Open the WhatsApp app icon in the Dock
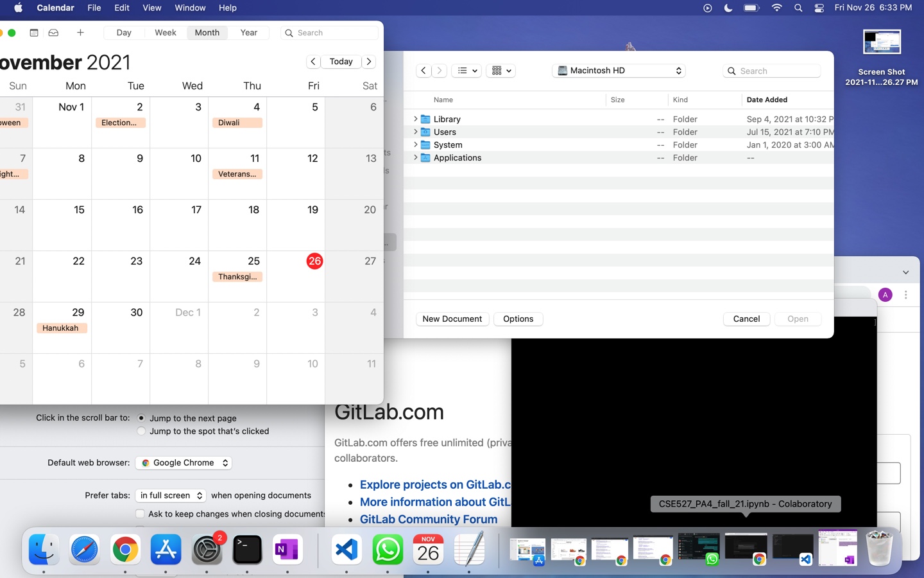This screenshot has height=578, width=924. coord(388,550)
